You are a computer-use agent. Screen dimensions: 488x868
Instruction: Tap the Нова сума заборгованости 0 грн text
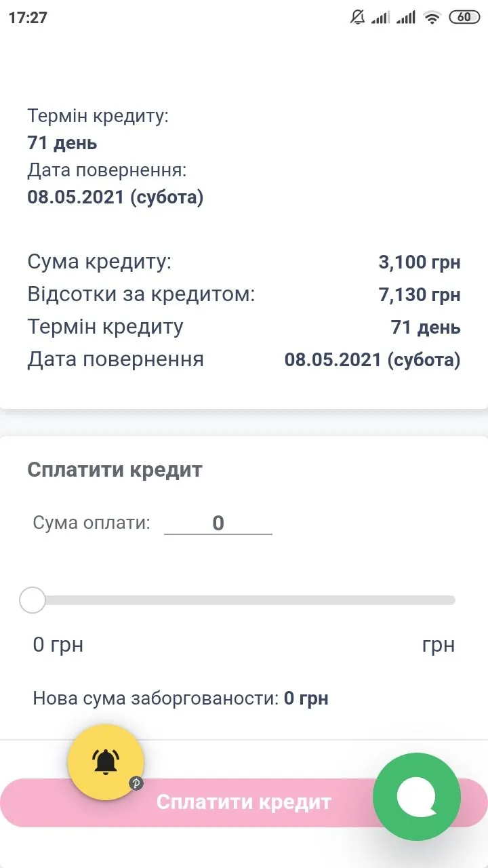tap(180, 698)
